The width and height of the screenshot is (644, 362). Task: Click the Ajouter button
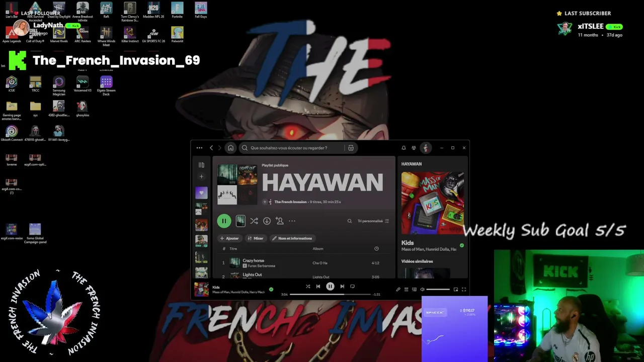tap(229, 238)
